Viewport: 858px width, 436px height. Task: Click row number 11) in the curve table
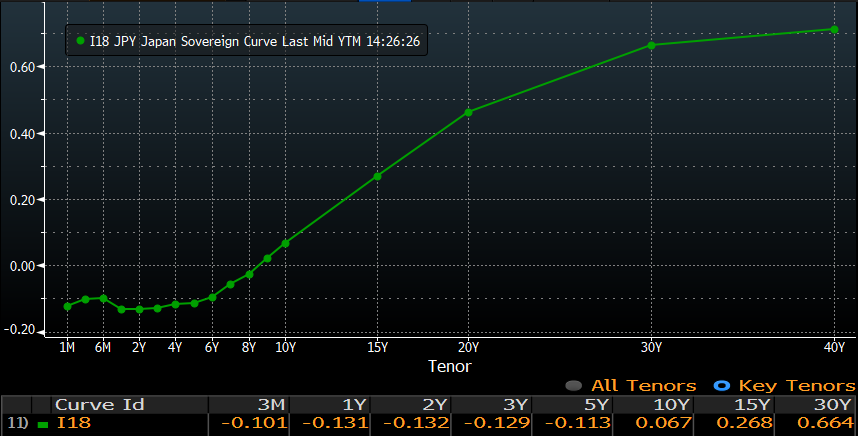[x=18, y=423]
